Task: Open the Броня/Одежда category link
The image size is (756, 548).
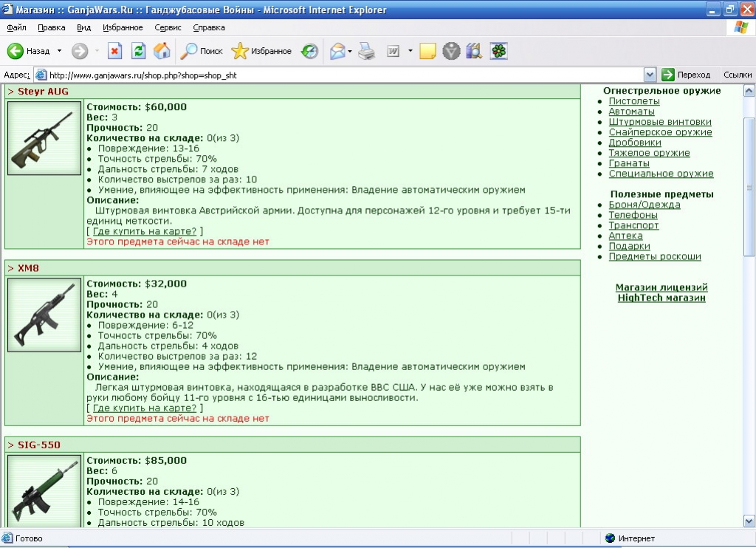Action: tap(644, 205)
